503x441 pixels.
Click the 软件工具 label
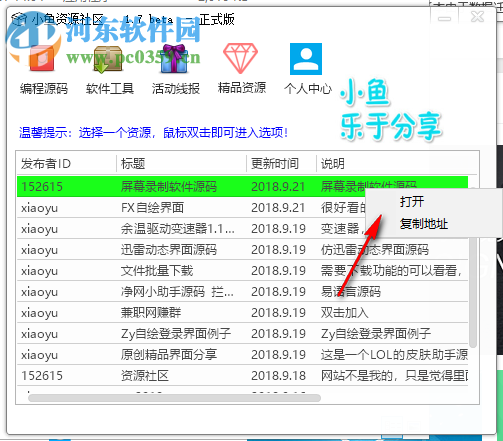[110, 88]
